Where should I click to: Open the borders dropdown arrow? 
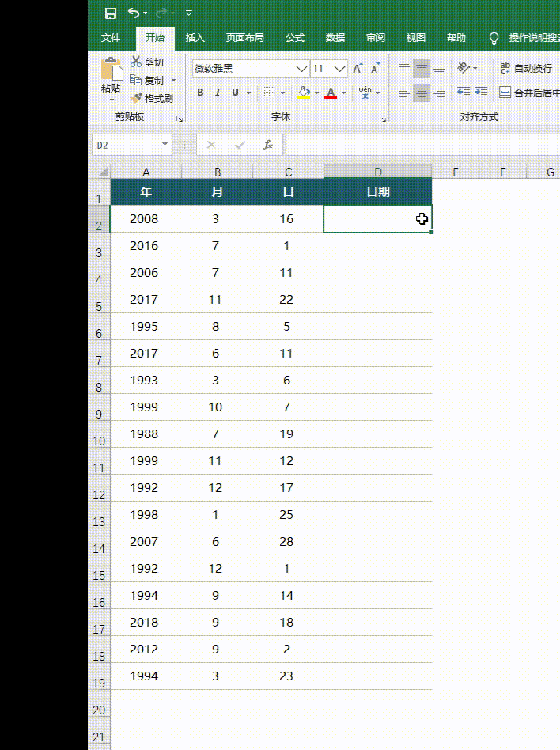[x=282, y=93]
